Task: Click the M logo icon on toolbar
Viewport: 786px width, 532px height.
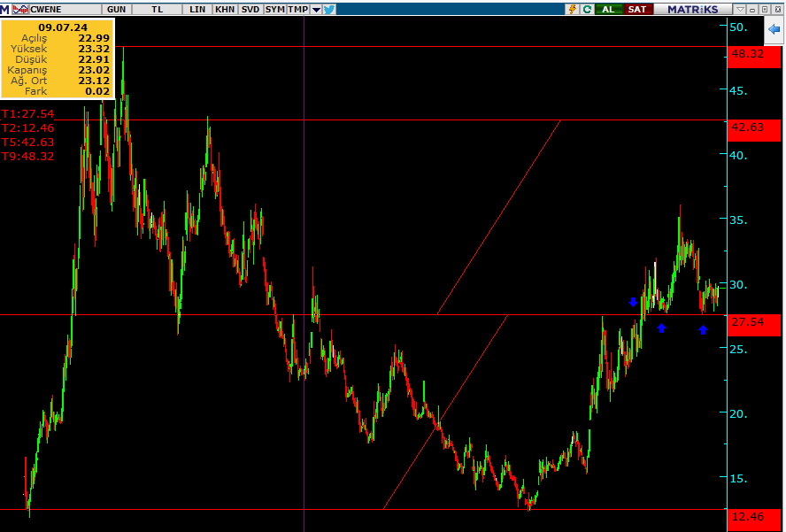Action: (4, 8)
